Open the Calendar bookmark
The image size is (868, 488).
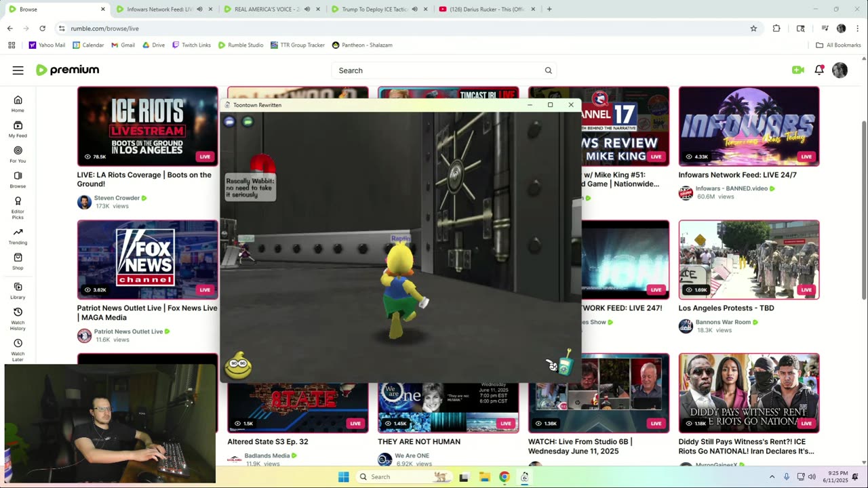(x=88, y=45)
